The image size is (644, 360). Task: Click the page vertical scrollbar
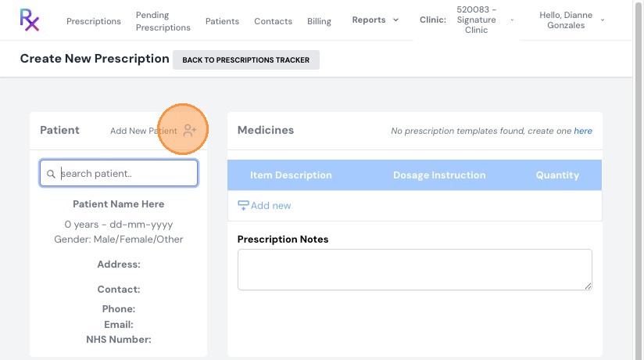[639, 180]
